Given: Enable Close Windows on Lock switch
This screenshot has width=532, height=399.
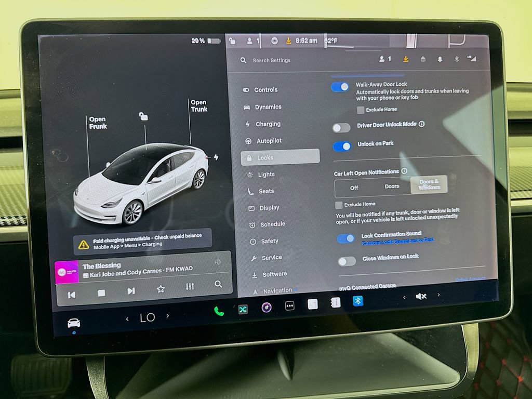Looking at the screenshot, I should 347,261.
